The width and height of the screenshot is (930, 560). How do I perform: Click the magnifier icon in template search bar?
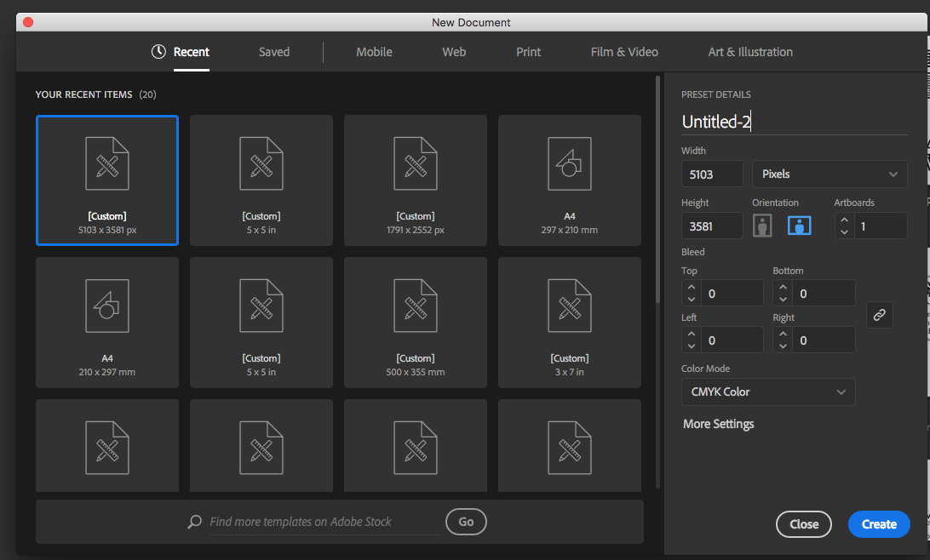[194, 522]
